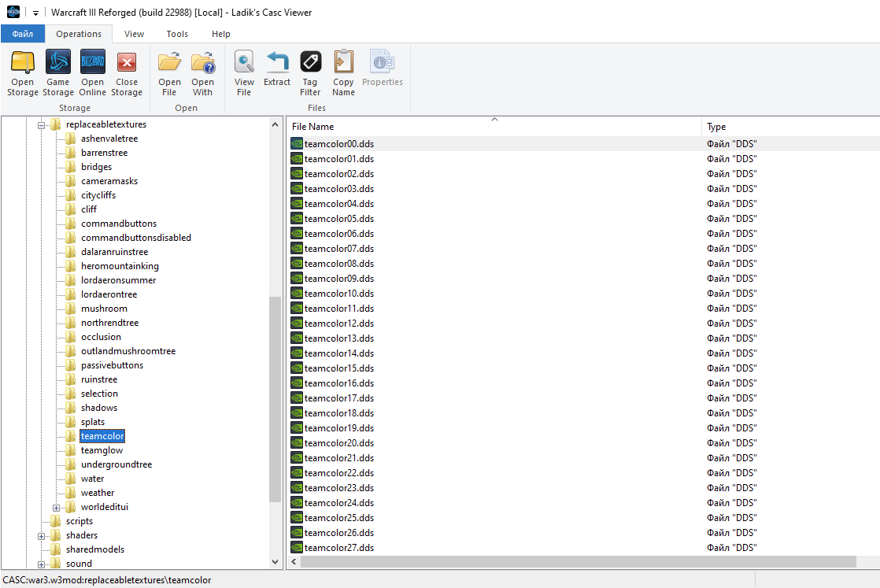Click the Tag Filter icon
The height and width of the screenshot is (588, 880).
coord(310,61)
